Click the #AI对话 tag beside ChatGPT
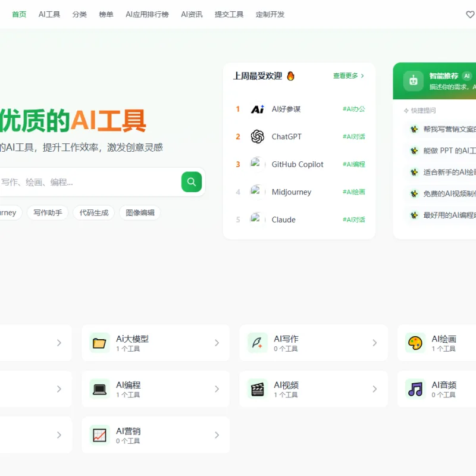This screenshot has height=476, width=476. (353, 137)
